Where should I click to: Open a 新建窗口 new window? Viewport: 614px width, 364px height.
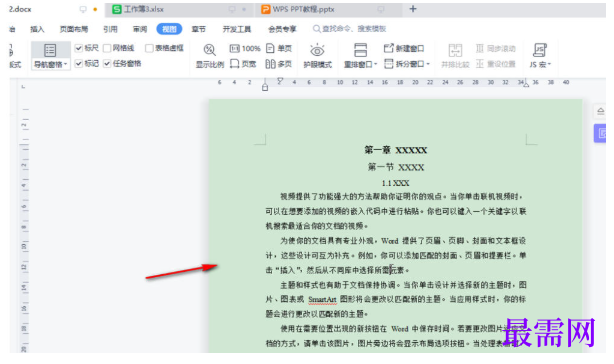[x=404, y=49]
